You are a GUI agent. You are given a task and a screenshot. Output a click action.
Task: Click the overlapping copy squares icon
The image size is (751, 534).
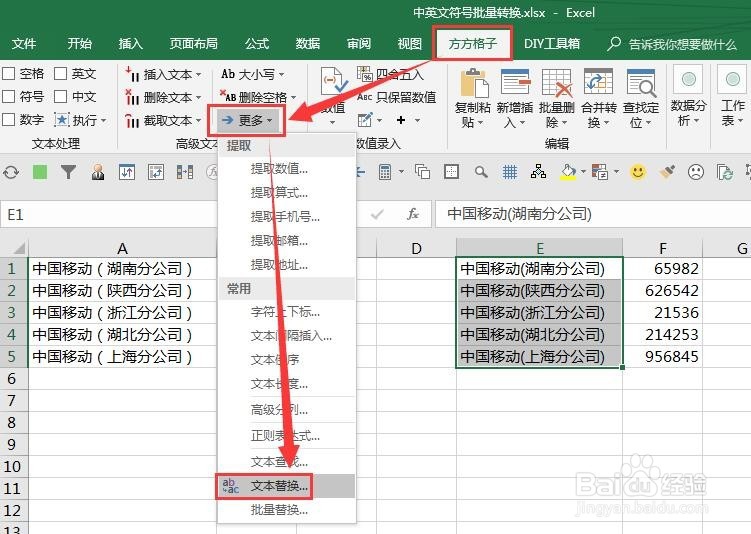click(x=422, y=171)
